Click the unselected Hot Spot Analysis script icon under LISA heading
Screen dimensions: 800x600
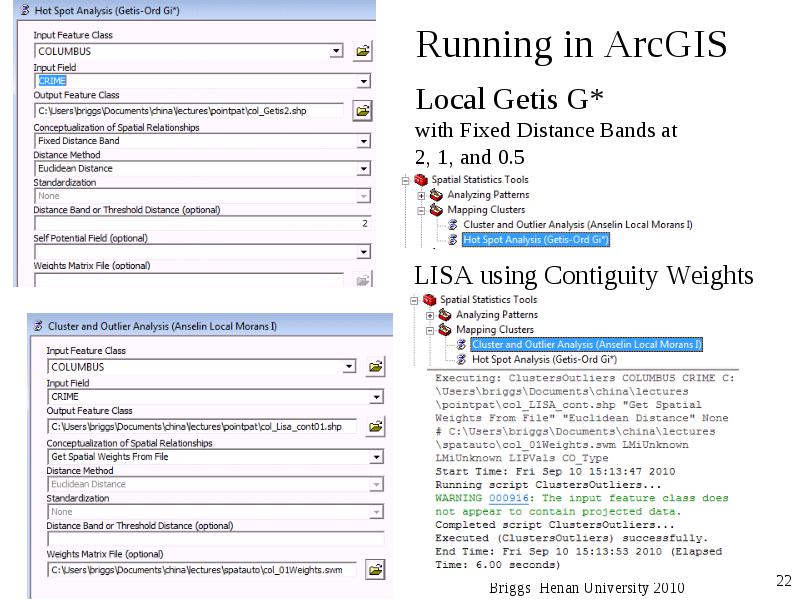(x=461, y=359)
